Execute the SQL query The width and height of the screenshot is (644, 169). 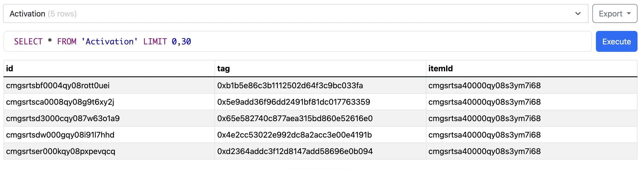coord(616,41)
